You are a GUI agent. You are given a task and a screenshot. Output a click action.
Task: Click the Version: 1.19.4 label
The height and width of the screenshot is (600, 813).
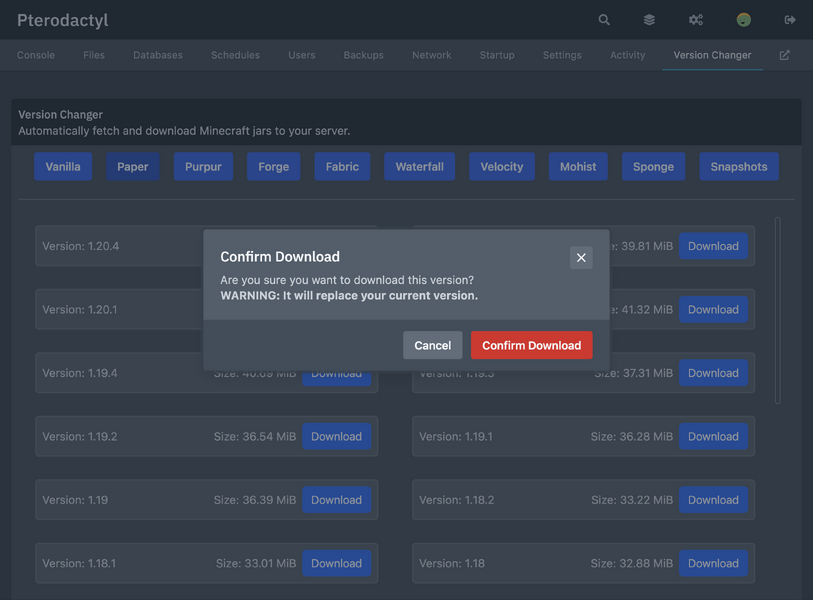(x=79, y=373)
